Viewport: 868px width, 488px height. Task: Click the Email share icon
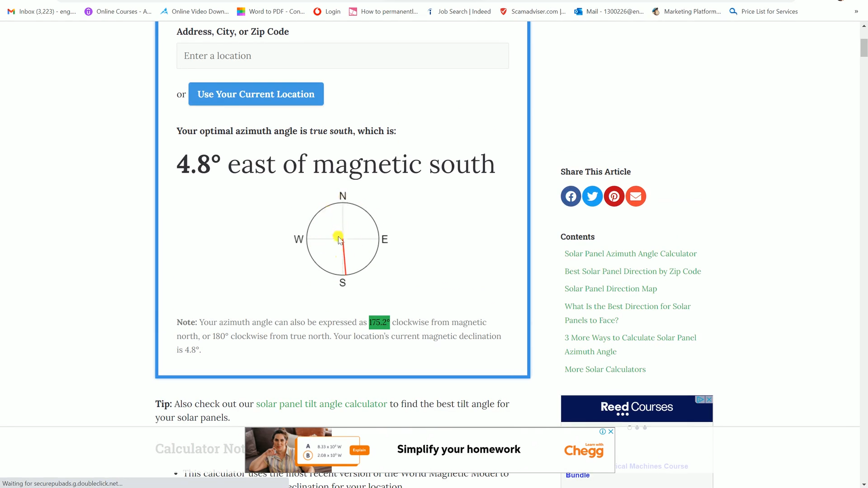636,196
